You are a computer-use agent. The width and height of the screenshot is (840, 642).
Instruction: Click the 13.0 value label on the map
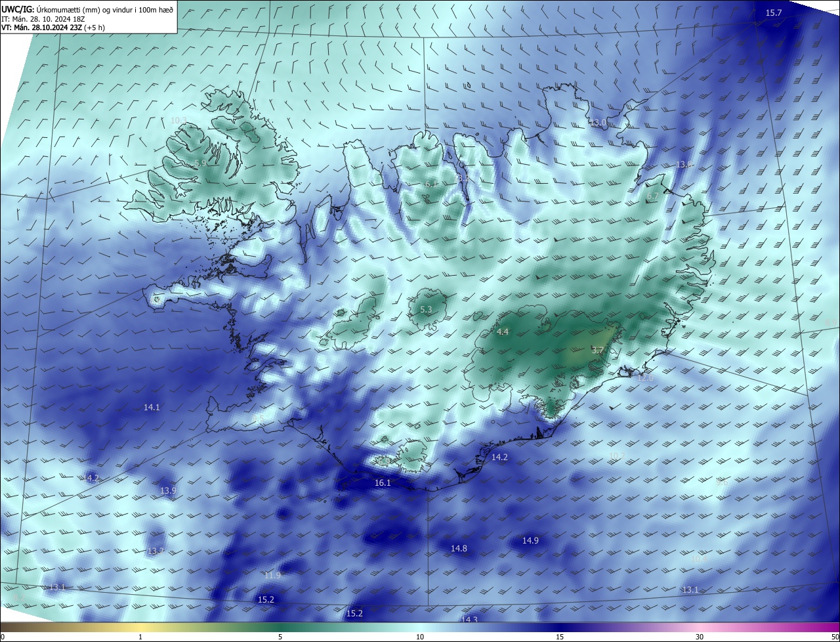coord(598,123)
